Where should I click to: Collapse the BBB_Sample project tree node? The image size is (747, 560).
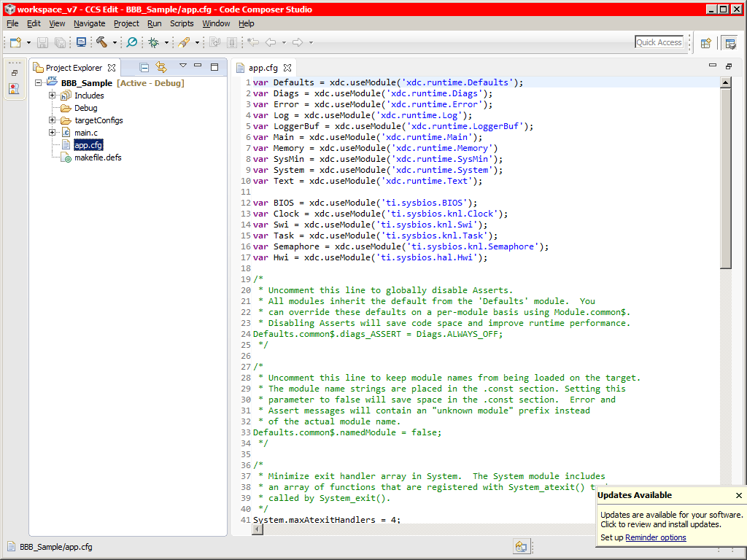pos(38,83)
